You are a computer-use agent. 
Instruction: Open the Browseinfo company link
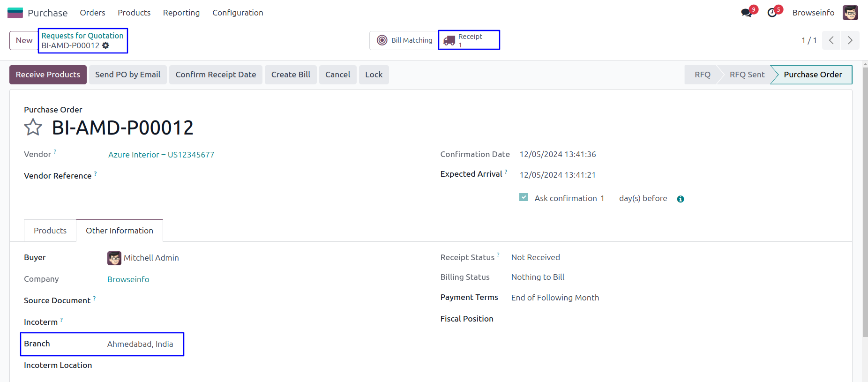click(128, 279)
